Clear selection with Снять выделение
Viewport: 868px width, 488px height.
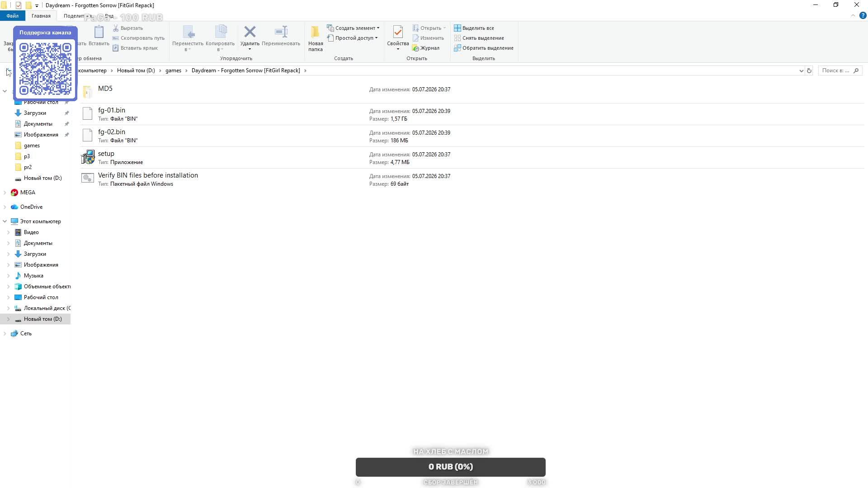coord(479,38)
